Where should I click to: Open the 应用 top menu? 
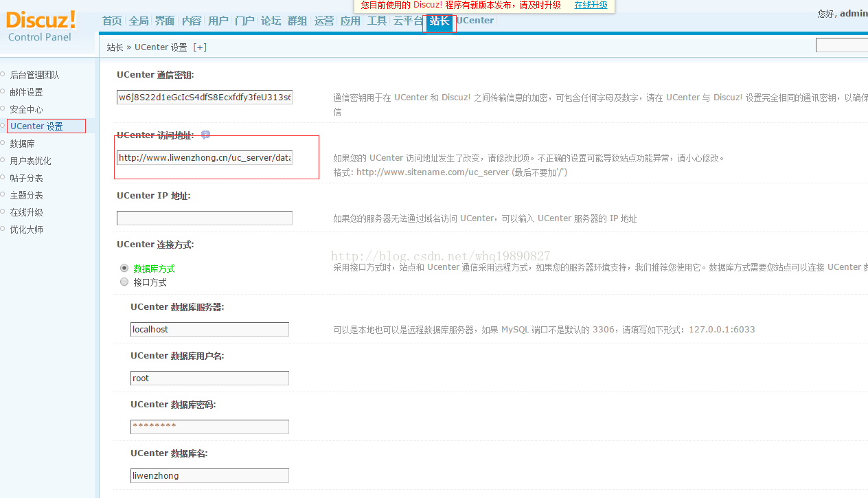click(350, 21)
